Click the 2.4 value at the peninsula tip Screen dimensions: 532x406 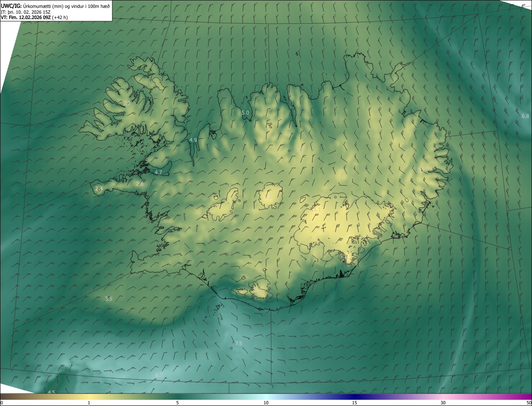[x=99, y=188]
